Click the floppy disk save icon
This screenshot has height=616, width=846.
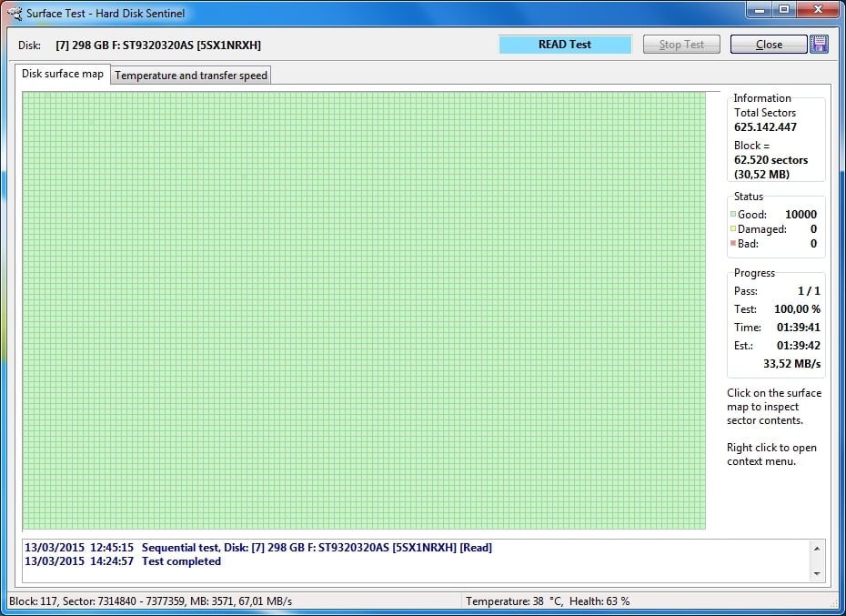coord(819,45)
